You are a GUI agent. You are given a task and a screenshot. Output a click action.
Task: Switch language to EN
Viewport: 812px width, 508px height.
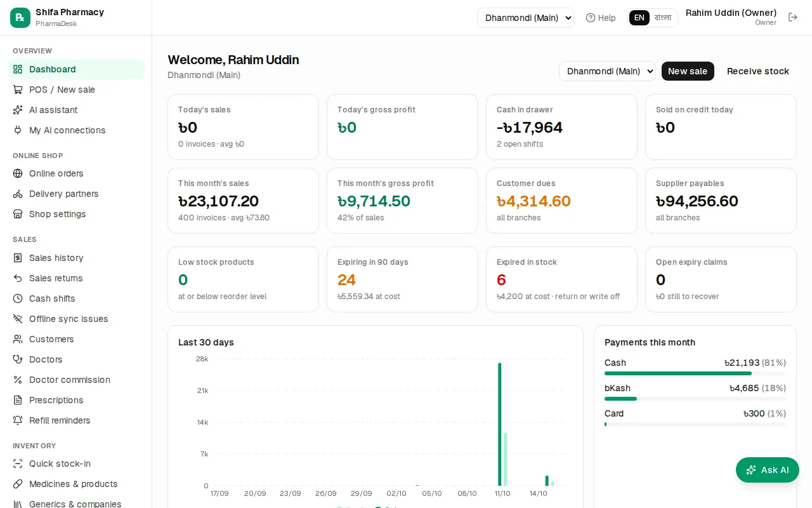point(639,18)
